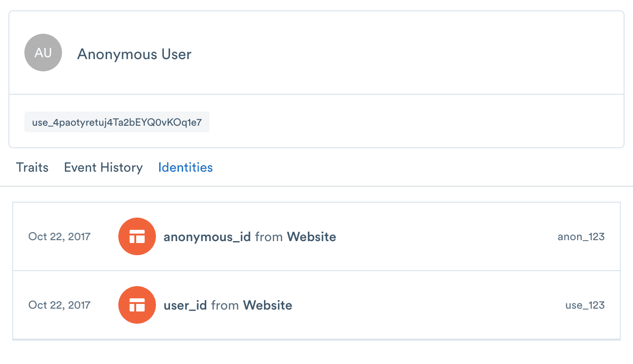
Task: Click the identities list container
Action: [x=316, y=271]
